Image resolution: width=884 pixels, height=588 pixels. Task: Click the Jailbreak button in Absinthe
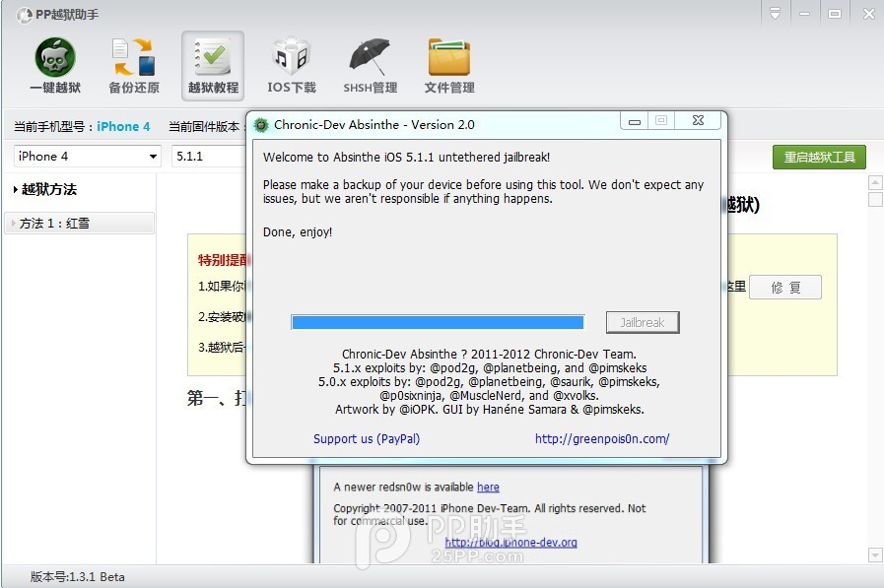(x=643, y=323)
